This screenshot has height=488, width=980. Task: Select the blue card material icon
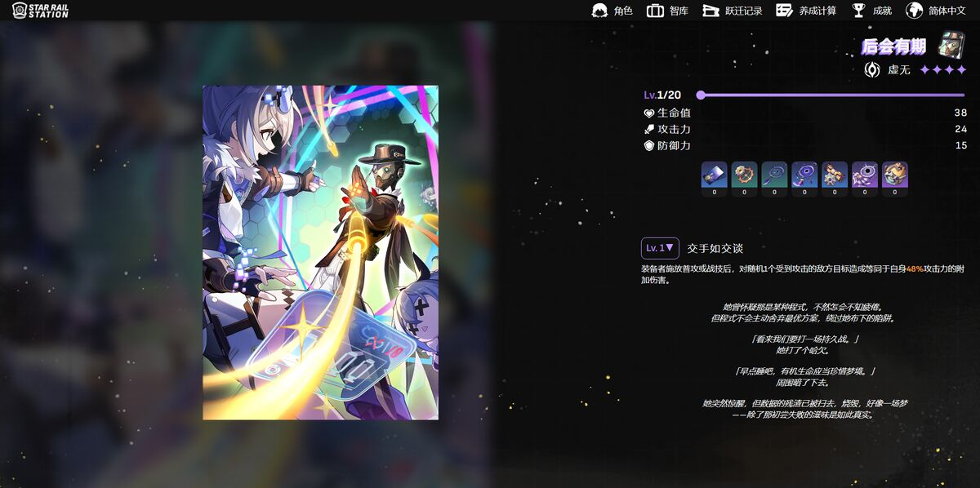click(714, 175)
